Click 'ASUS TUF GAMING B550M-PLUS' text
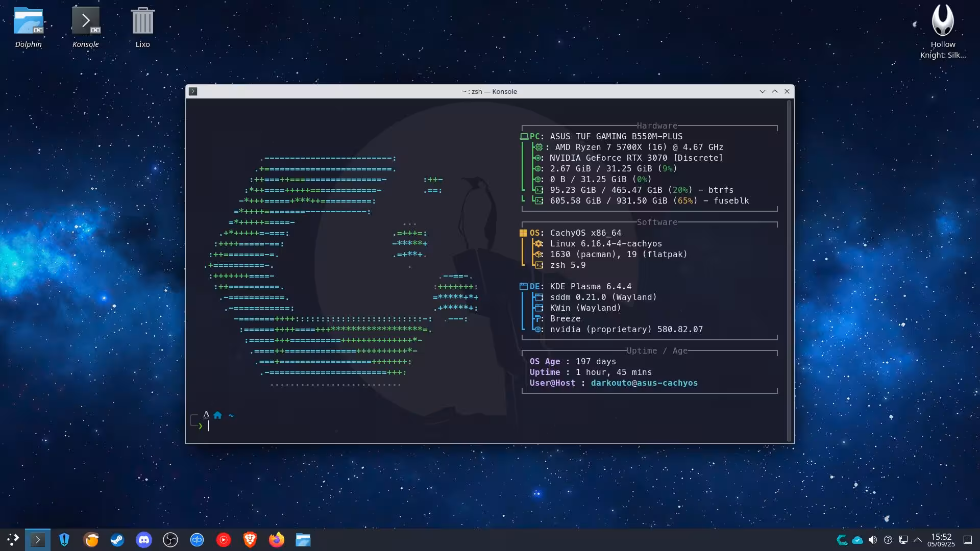Screen dimensions: 980x551 [x=616, y=136]
